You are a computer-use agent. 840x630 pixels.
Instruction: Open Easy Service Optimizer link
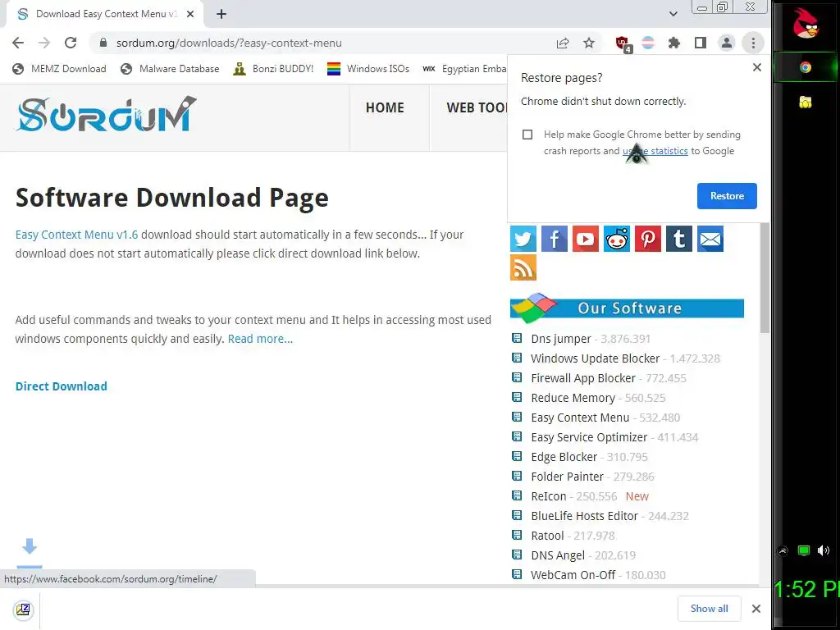(x=589, y=437)
